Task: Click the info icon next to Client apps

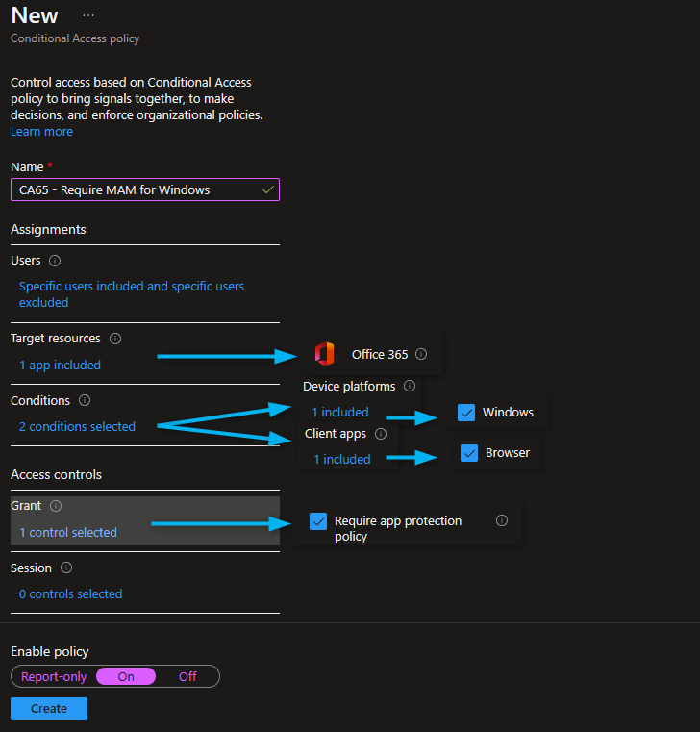Action: (x=380, y=434)
